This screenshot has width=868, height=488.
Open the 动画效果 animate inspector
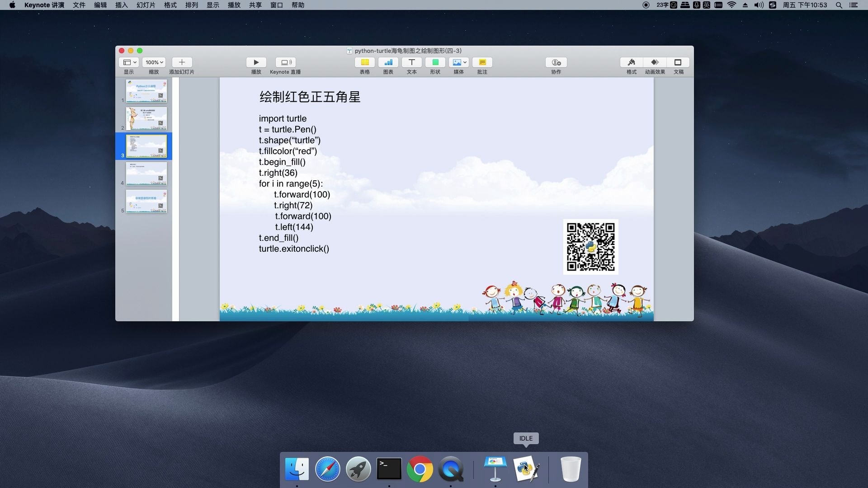pos(655,62)
